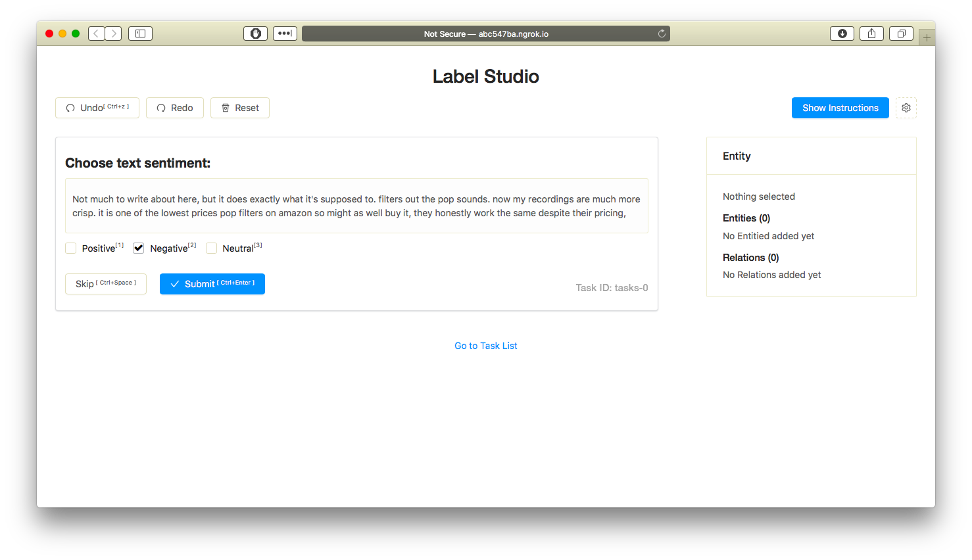Viewport: 972px width, 560px height.
Task: Click the Redo button
Action: (175, 108)
